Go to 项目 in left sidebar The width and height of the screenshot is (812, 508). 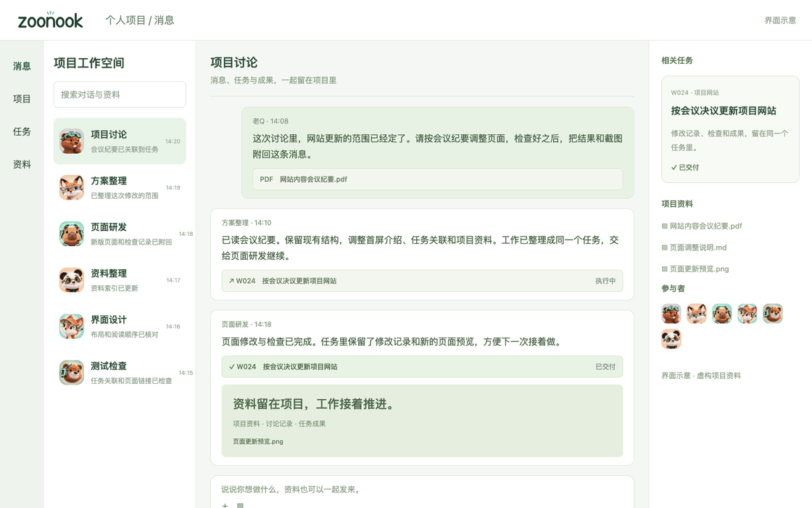pyautogui.click(x=22, y=99)
